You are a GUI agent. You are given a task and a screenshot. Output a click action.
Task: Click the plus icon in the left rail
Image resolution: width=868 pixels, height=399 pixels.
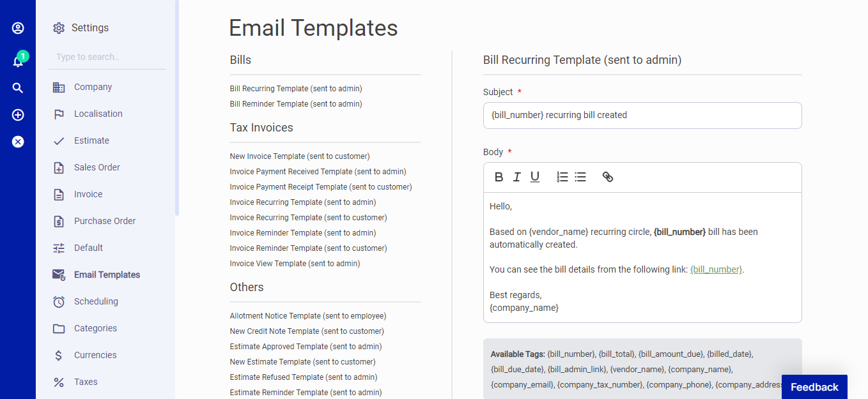point(17,115)
